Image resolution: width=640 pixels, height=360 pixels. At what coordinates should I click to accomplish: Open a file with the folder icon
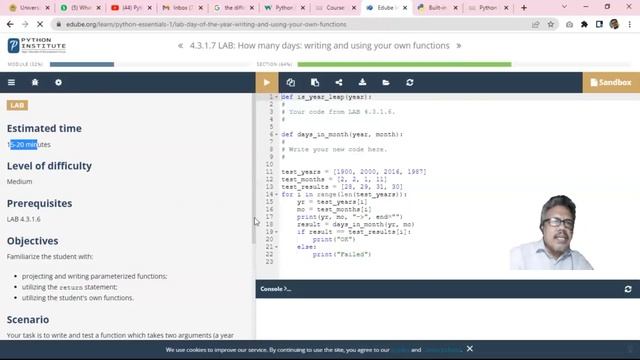pos(386,82)
